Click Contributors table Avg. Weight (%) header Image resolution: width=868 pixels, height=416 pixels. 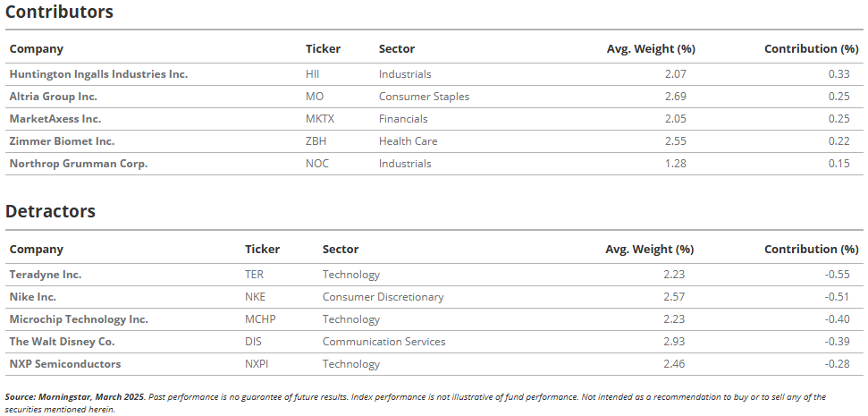tap(651, 48)
